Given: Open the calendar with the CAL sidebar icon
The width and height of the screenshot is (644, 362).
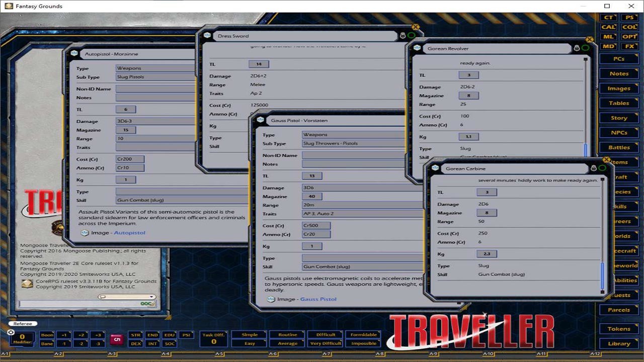Looking at the screenshot, I should 608,27.
